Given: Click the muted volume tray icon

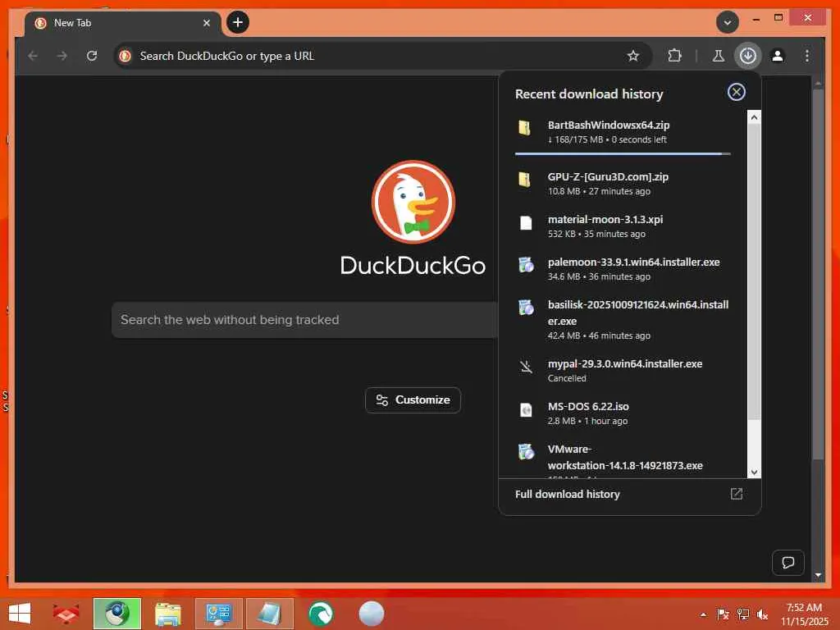Looking at the screenshot, I should pyautogui.click(x=762, y=614).
